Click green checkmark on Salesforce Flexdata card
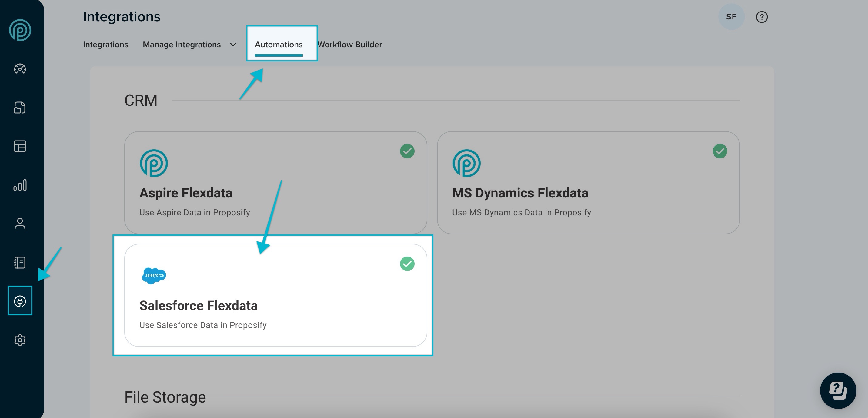Viewport: 868px width, 418px height. (407, 264)
